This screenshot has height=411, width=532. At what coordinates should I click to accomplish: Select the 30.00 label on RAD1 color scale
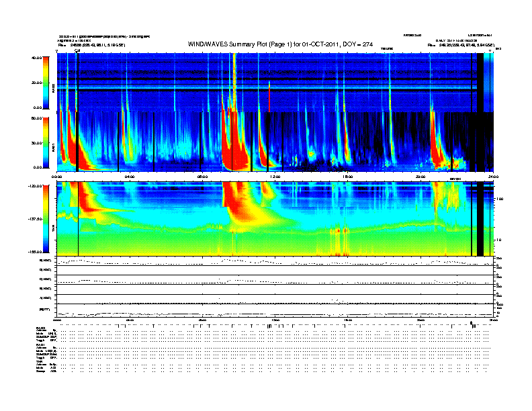(37, 143)
